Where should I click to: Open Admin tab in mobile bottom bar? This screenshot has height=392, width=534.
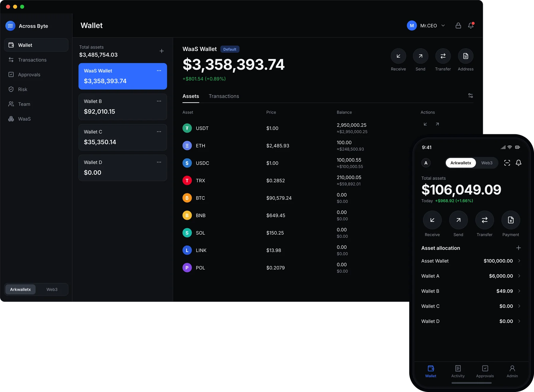pos(512,372)
